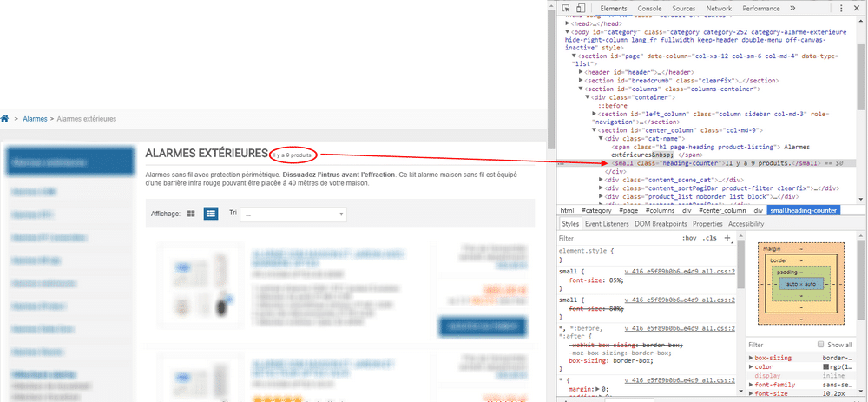Enable the Show all computed checkbox
This screenshot has height=402, width=868.
coord(821,345)
